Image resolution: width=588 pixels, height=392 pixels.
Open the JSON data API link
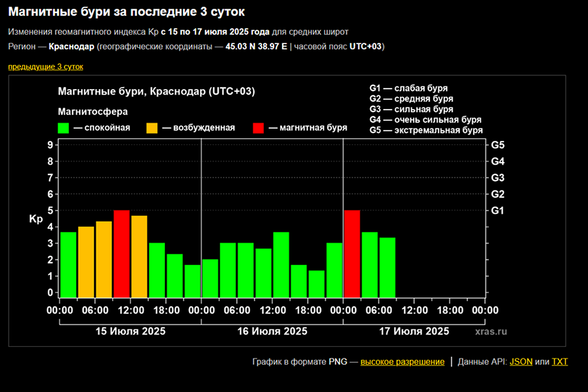pyautogui.click(x=521, y=362)
